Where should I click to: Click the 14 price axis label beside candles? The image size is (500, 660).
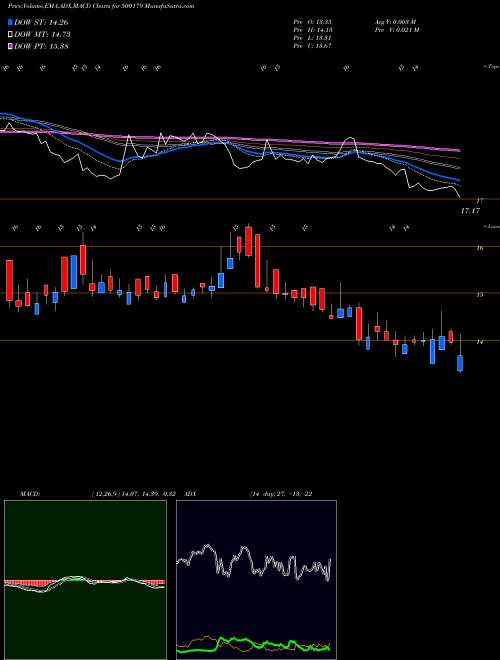tap(479, 342)
